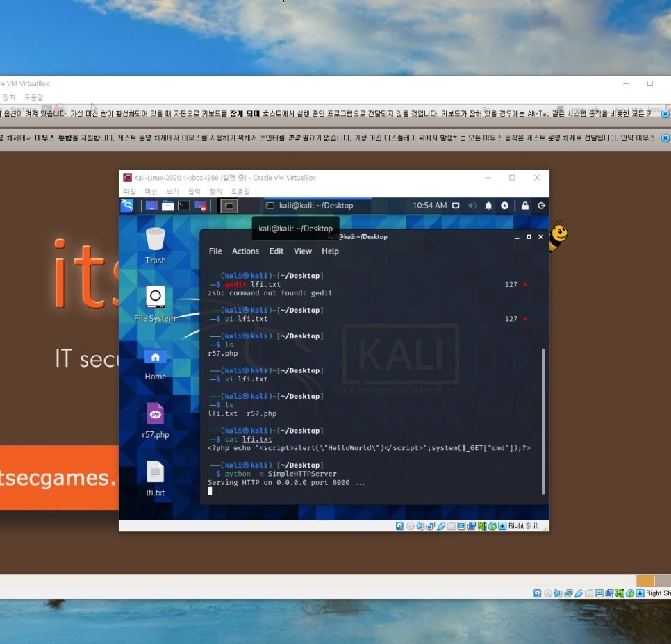Open the Home folder desktop icon
The height and width of the screenshot is (644, 671).
[156, 364]
